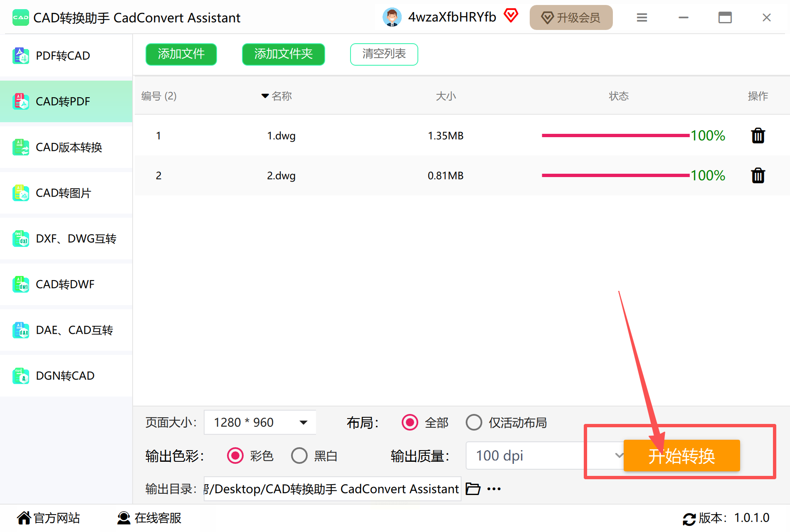The image size is (790, 532).
Task: Click the CAD转图片 sidebar icon
Action: [x=20, y=193]
